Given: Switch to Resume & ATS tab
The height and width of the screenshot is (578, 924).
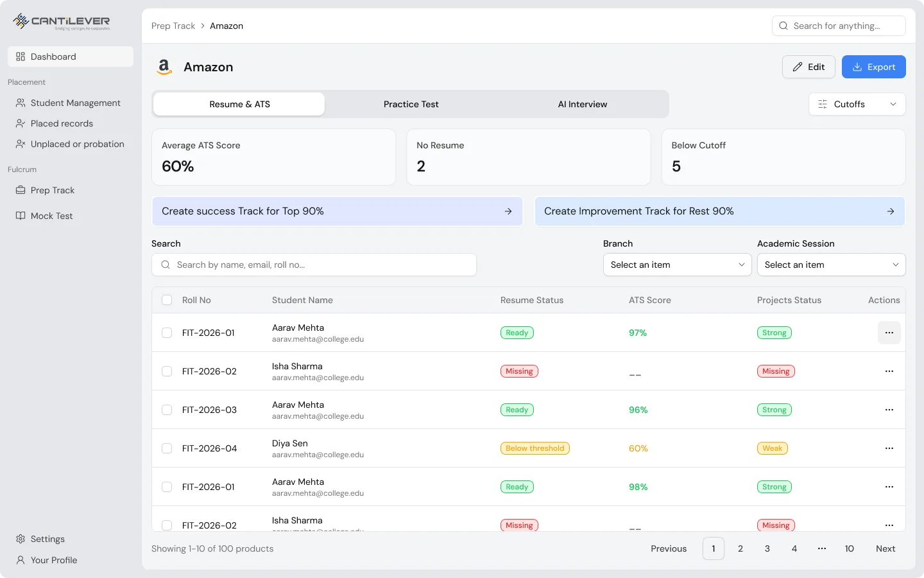Looking at the screenshot, I should point(239,104).
